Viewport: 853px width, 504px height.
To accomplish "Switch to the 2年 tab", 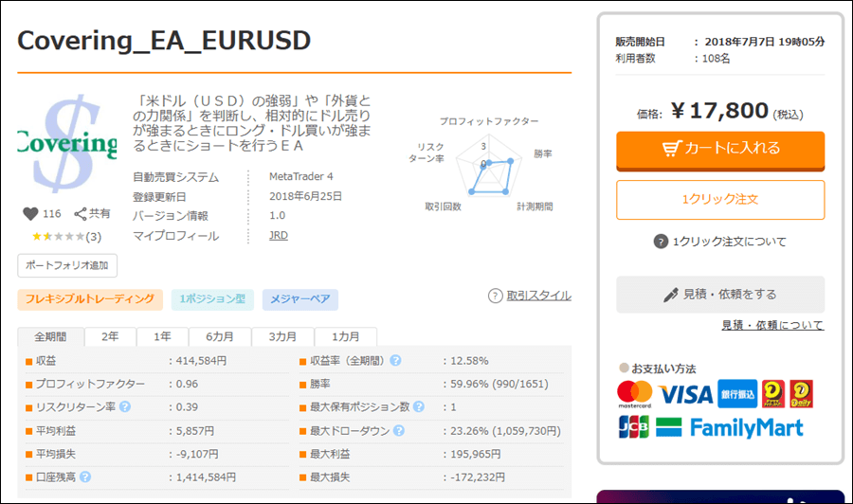I will coord(111,337).
